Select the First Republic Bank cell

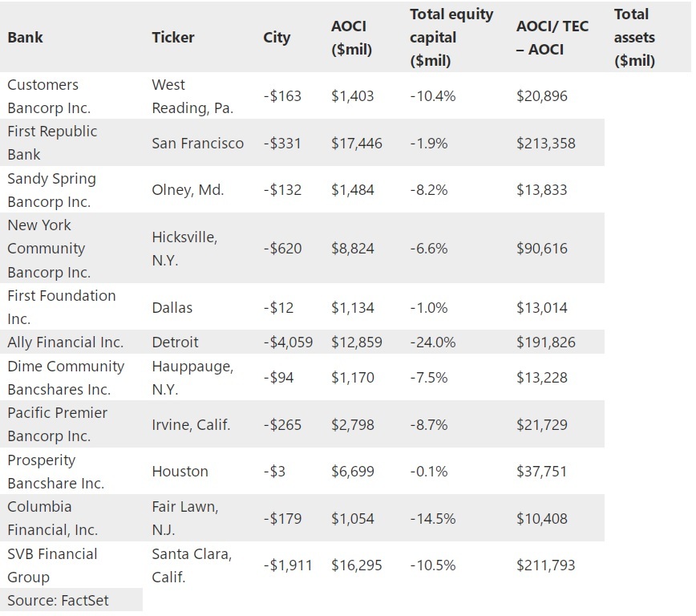pos(52,143)
